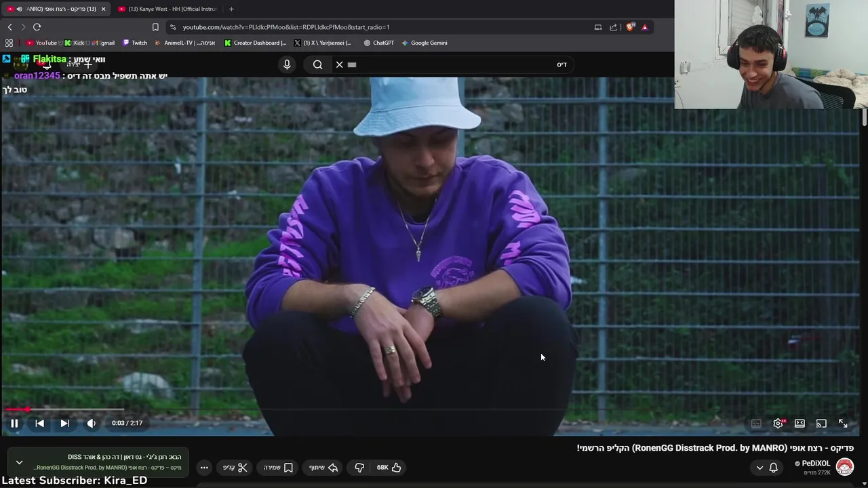Close the active פדיקס browser tab

point(103,9)
